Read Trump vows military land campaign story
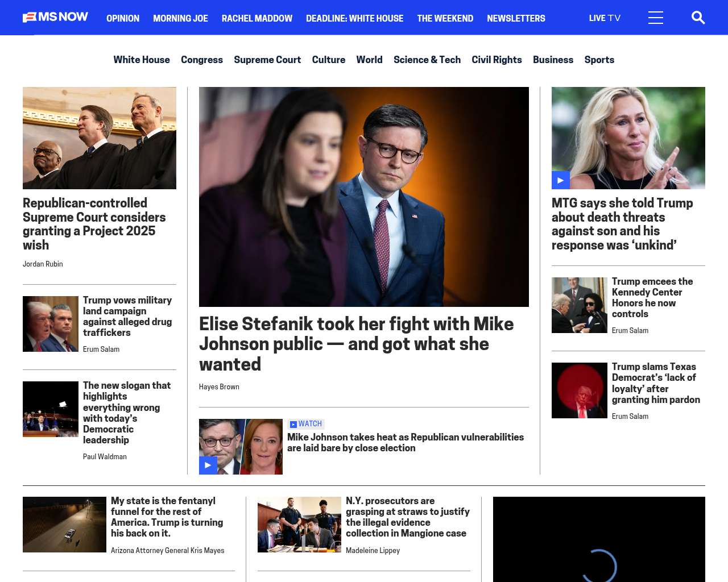 coord(127,316)
